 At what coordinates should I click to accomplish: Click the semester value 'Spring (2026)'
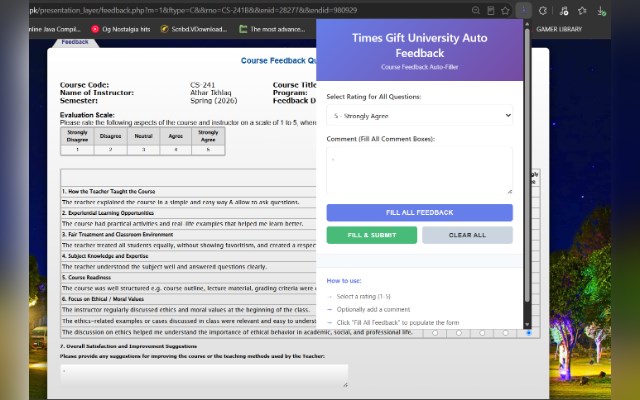(213, 100)
